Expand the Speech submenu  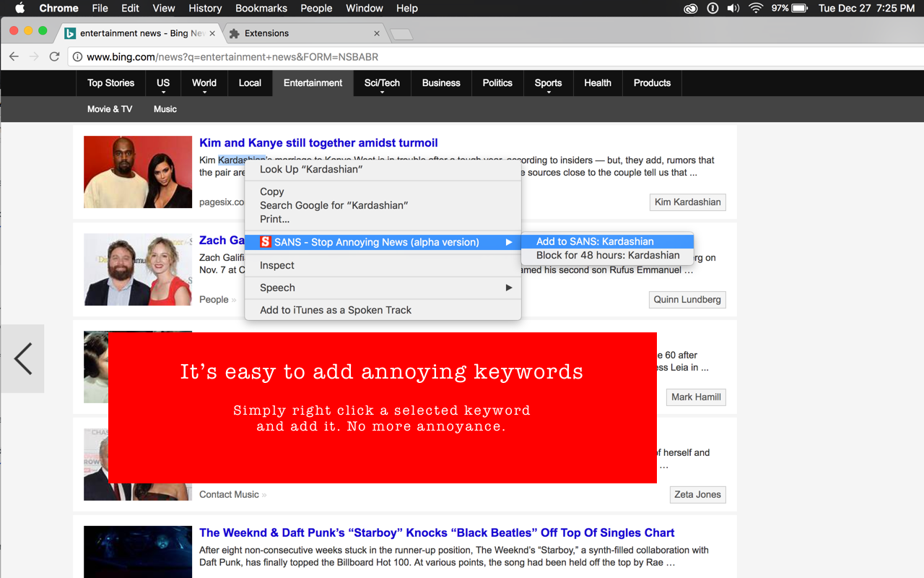[x=383, y=288]
